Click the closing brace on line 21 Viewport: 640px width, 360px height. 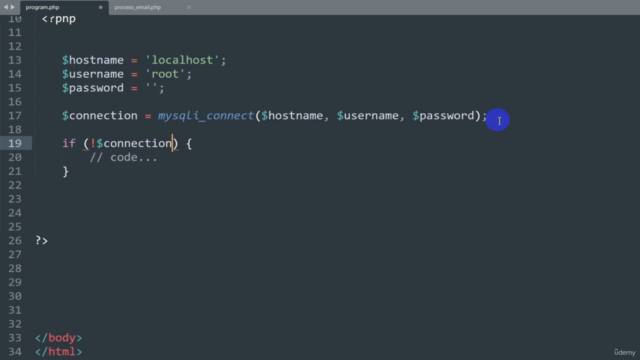coord(65,171)
